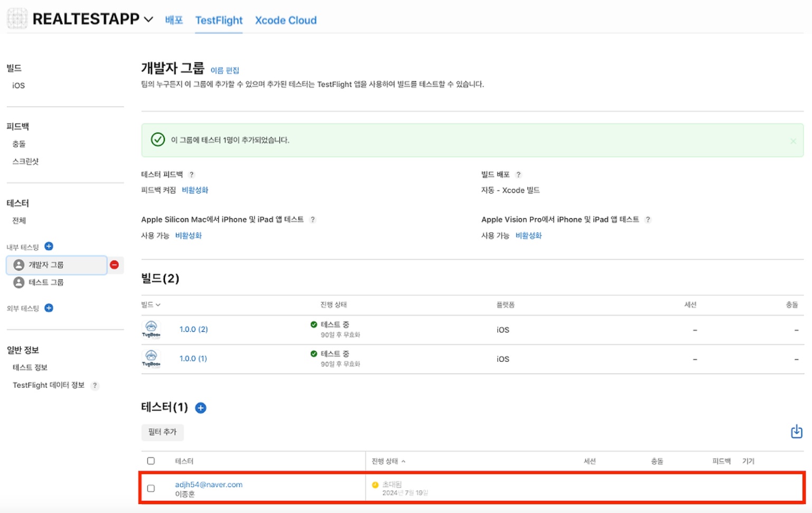812x513 pixels.
Task: Export testers with the download icon
Action: click(x=797, y=432)
